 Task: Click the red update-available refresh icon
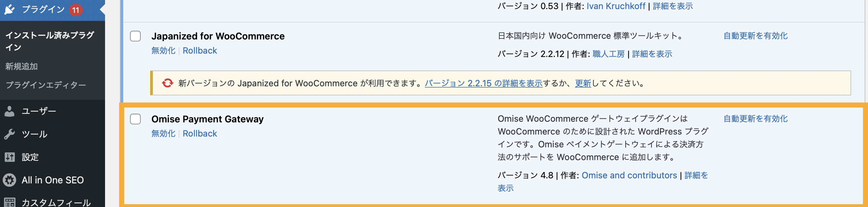167,83
